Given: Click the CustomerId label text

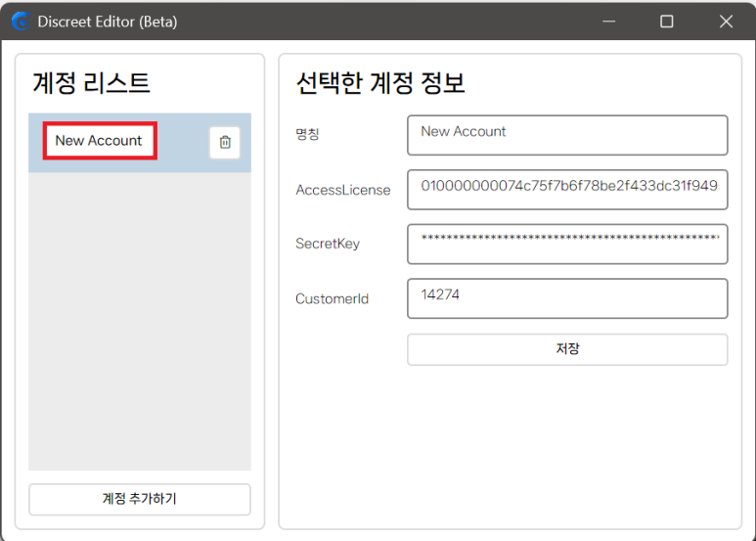Looking at the screenshot, I should 332,298.
